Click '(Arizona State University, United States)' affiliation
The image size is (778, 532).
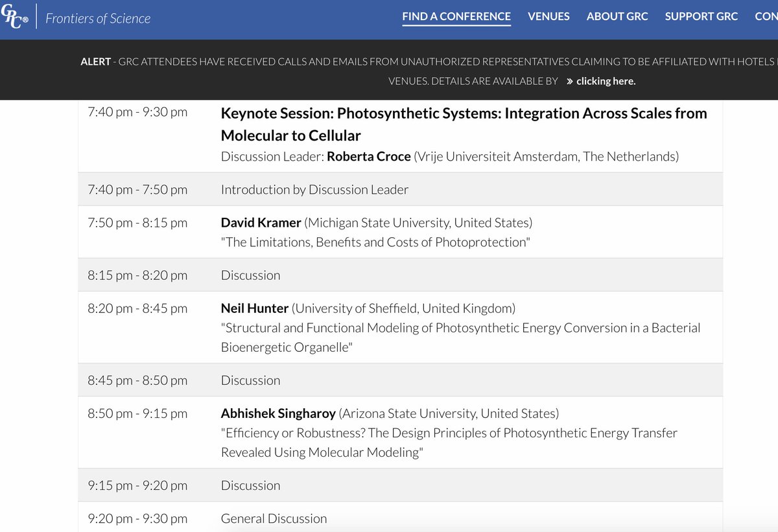tap(449, 413)
